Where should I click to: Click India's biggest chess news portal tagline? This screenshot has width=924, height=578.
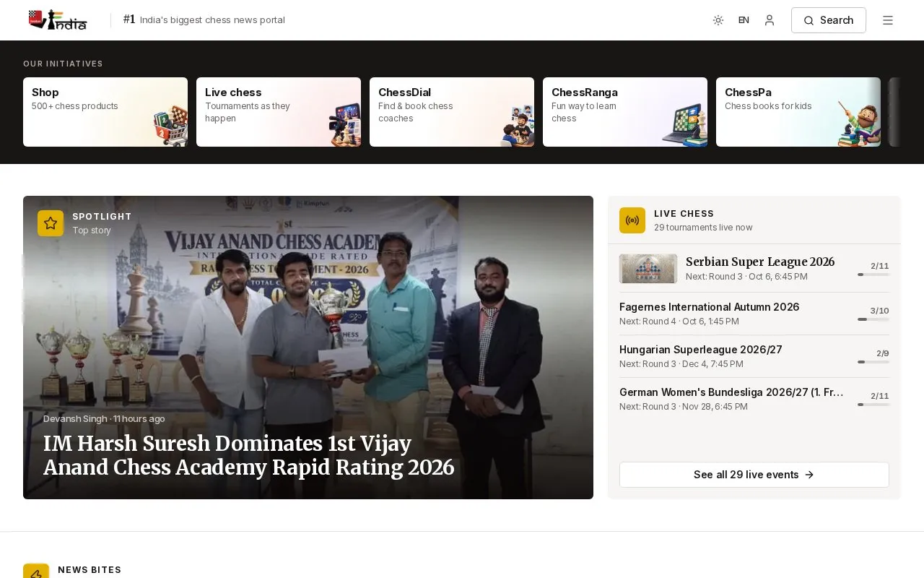tap(212, 20)
